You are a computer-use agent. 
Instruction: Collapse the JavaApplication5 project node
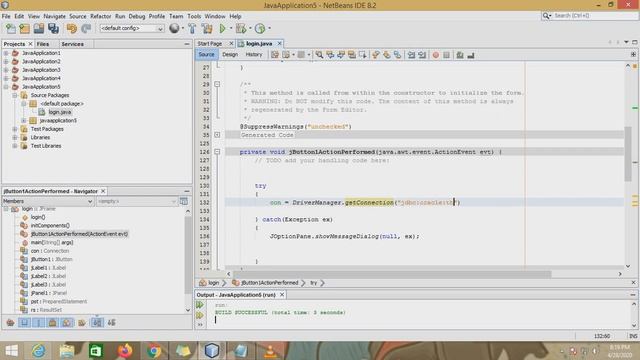[x=6, y=87]
